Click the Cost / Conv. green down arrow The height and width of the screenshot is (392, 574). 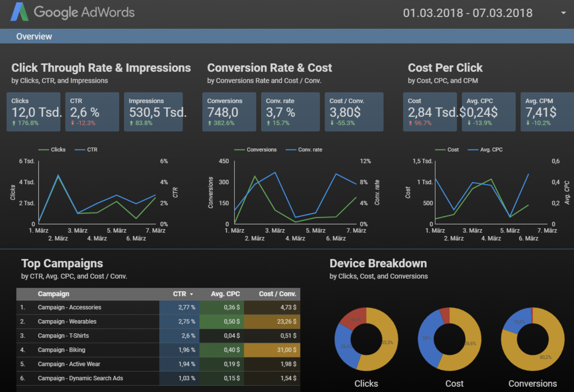pyautogui.click(x=332, y=123)
